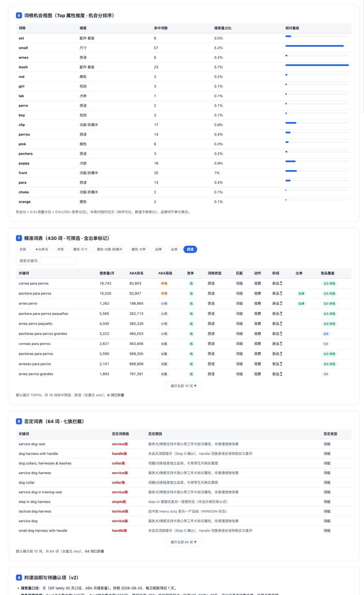Click handle族 for small dog harness with handle
This screenshot has width=364, height=595.
[x=119, y=531]
